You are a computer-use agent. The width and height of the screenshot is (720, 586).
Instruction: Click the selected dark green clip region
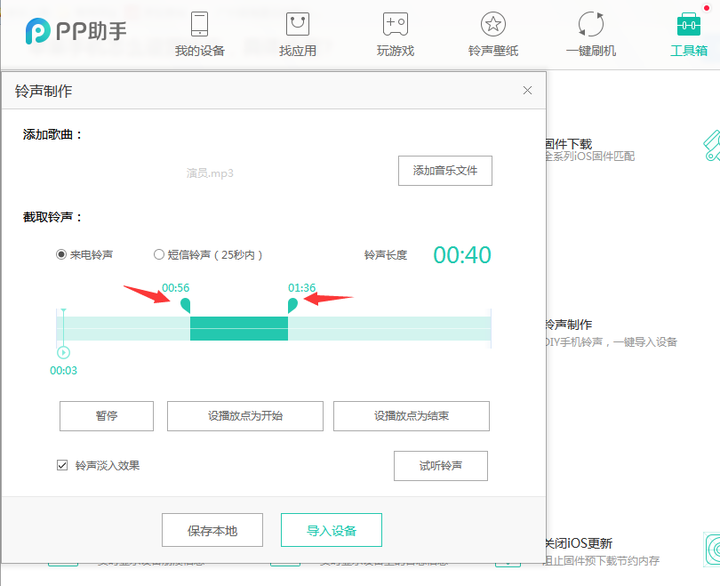click(239, 328)
